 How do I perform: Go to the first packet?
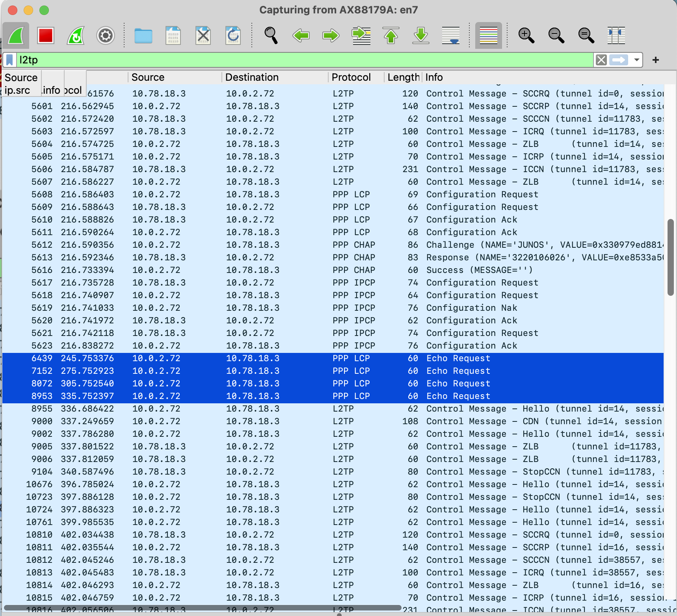point(391,35)
